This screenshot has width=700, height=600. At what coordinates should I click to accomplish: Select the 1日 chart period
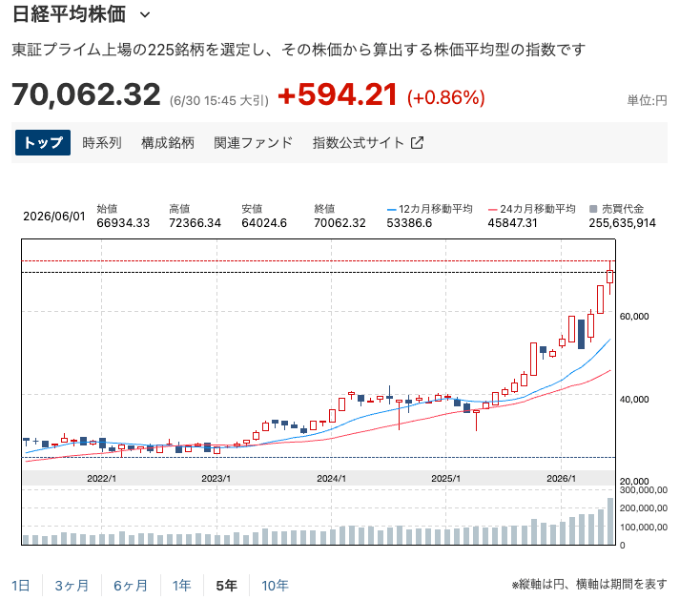(x=21, y=586)
